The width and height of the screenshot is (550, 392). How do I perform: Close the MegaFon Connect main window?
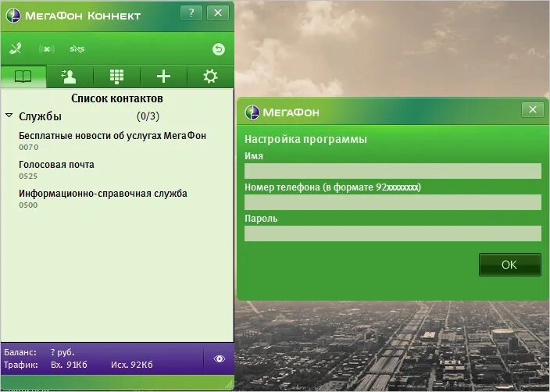(x=218, y=13)
